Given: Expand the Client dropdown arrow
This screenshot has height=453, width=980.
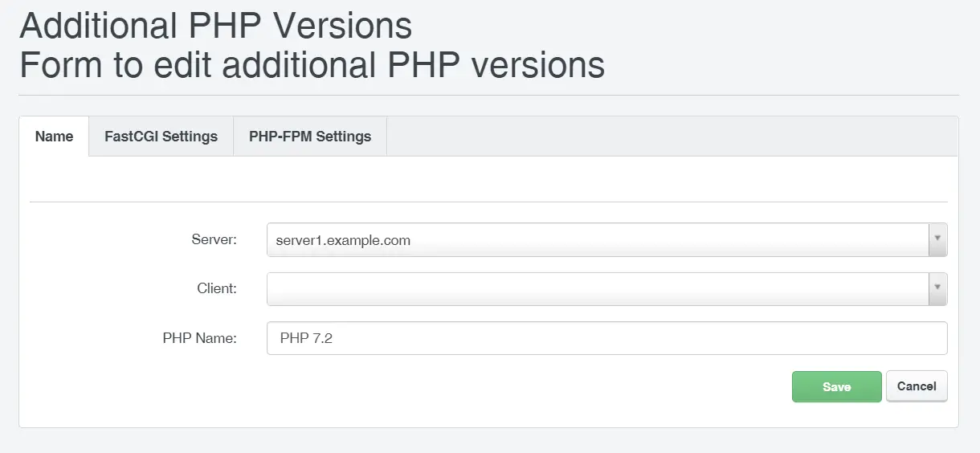Looking at the screenshot, I should (937, 288).
